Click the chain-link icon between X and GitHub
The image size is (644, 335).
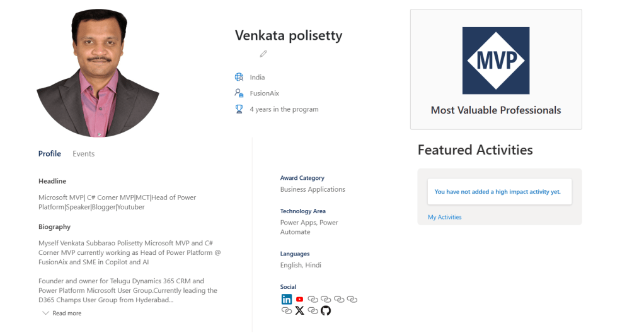coord(313,310)
